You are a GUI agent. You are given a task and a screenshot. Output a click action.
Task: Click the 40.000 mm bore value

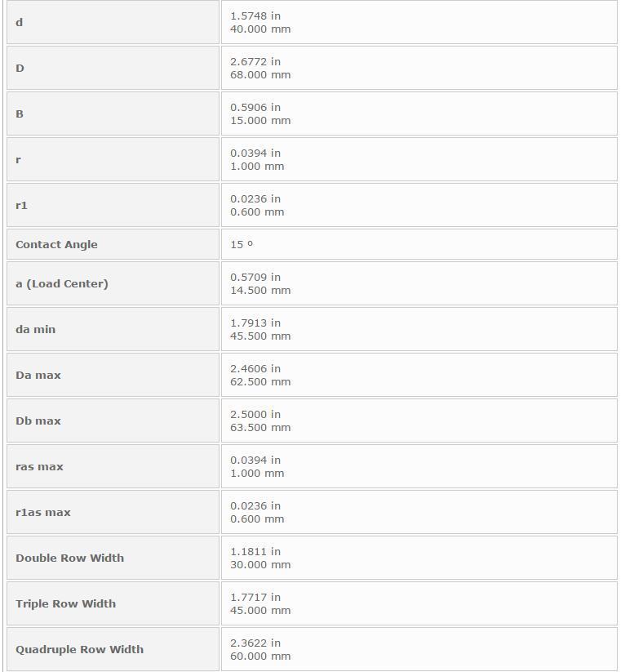tap(260, 29)
